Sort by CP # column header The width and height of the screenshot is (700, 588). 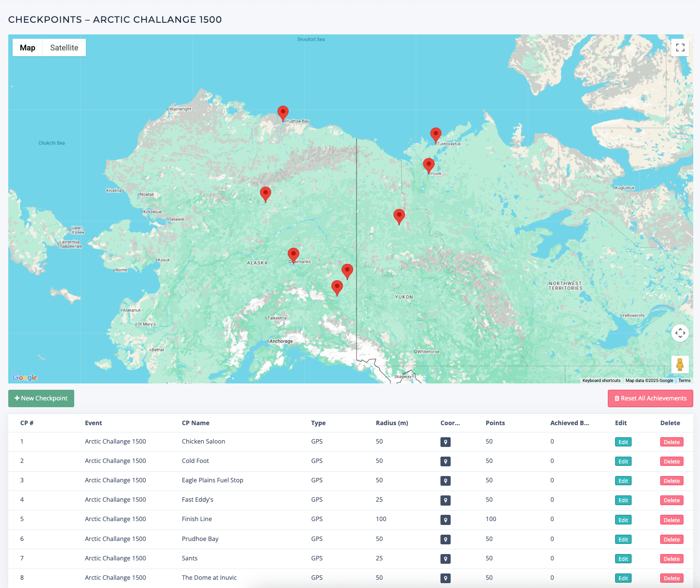[27, 423]
